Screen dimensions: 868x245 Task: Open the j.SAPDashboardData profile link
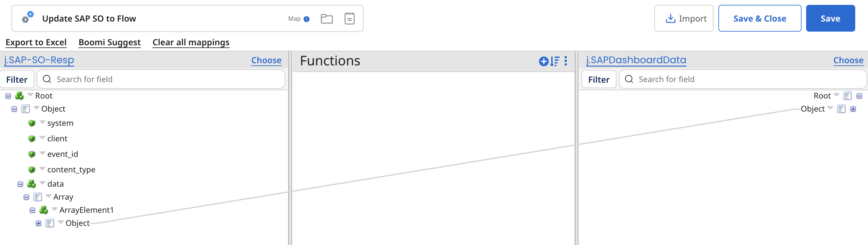(636, 60)
